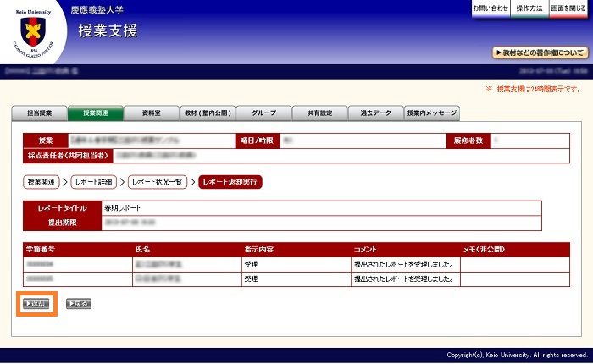Click the お問い合わせ header link

pyautogui.click(x=490, y=8)
